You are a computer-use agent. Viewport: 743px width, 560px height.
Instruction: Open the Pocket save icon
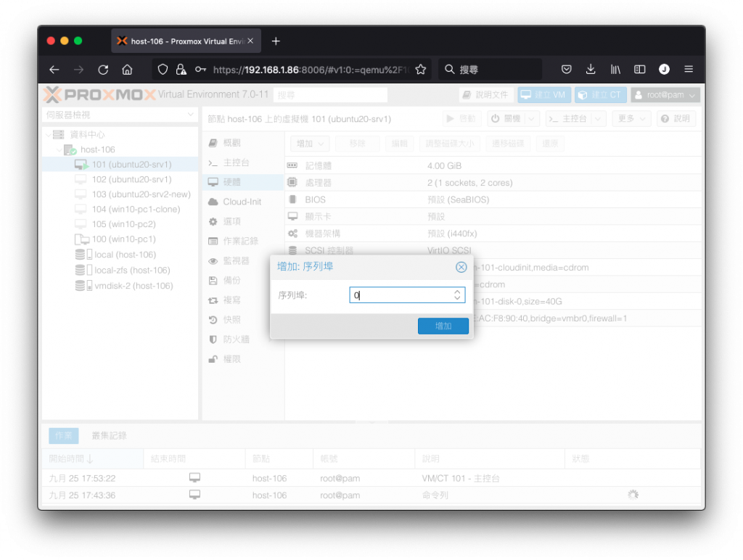pyautogui.click(x=566, y=70)
